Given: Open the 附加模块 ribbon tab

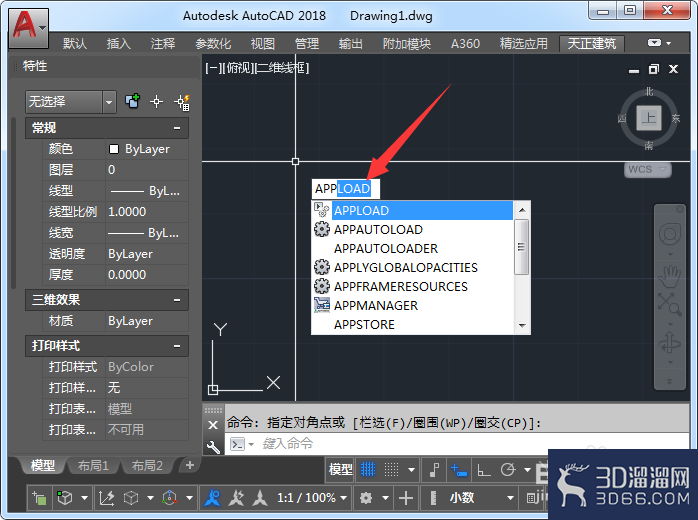Looking at the screenshot, I should [406, 44].
